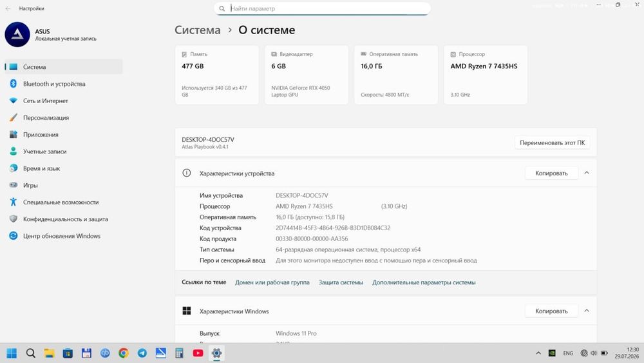
Task: Open the Windows Start menu
Action: (12, 353)
